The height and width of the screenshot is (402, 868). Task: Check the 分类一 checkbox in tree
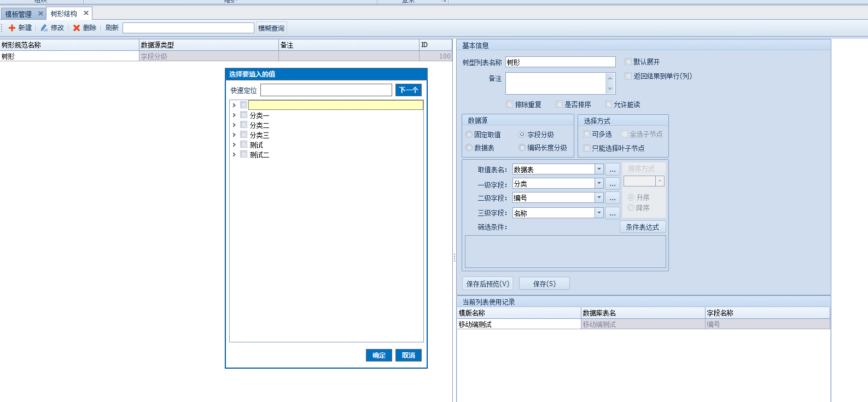point(244,115)
